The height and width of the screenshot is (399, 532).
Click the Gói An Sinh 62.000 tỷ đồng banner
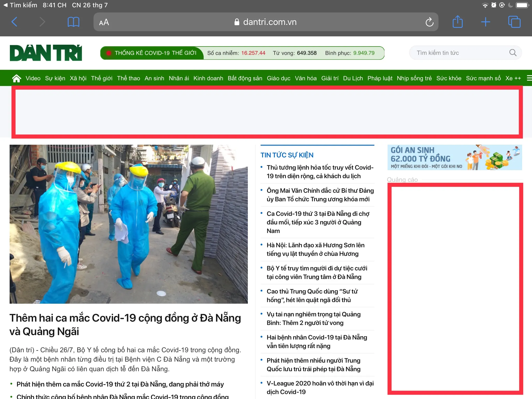tap(455, 157)
